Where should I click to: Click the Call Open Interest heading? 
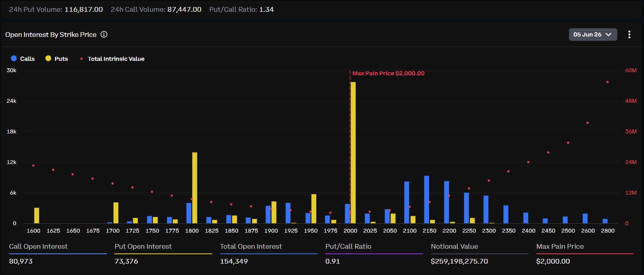(x=38, y=246)
